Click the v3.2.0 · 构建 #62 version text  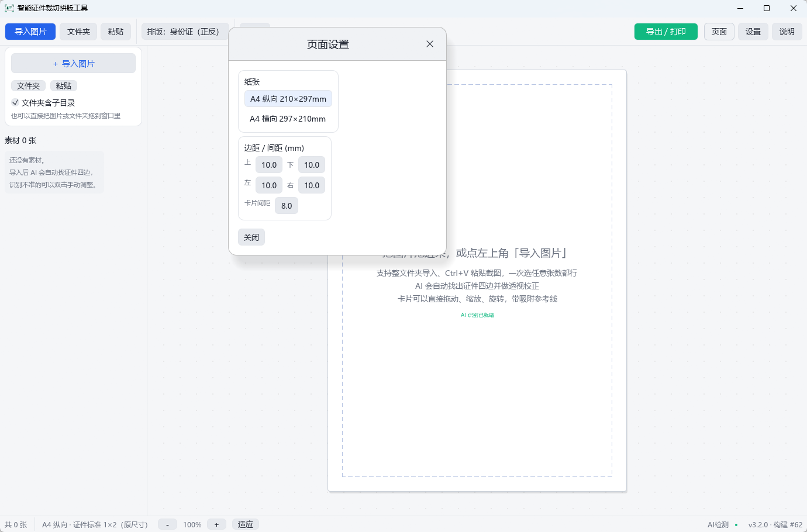pyautogui.click(x=775, y=524)
